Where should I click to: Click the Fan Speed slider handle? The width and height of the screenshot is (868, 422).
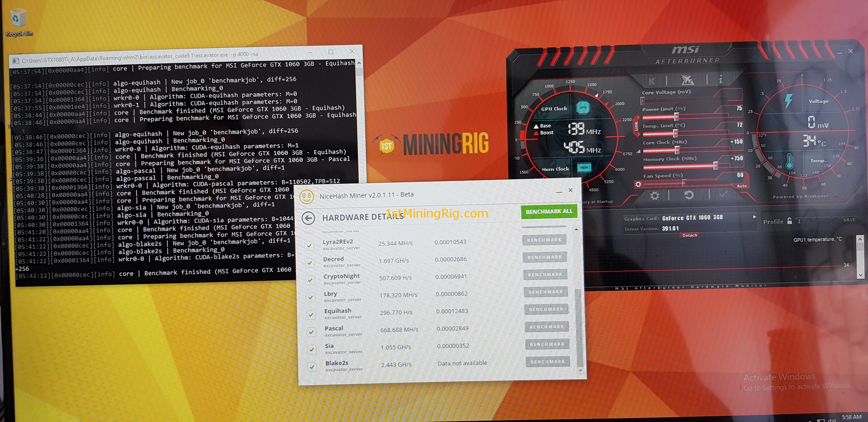coord(684,183)
